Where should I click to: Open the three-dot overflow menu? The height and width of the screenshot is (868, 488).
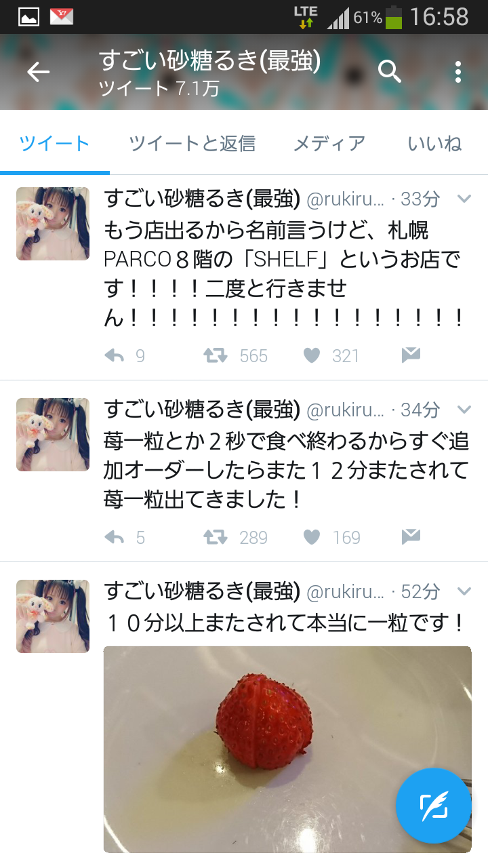[458, 72]
